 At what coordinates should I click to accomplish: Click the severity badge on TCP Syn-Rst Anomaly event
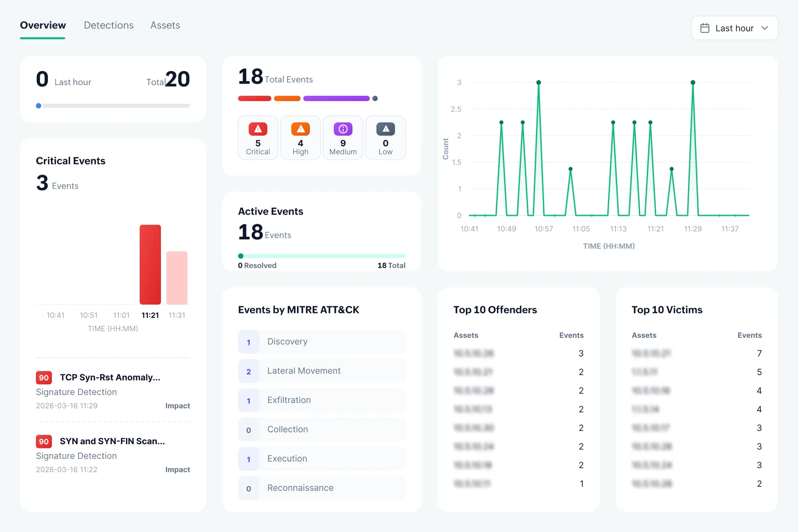pos(43,377)
